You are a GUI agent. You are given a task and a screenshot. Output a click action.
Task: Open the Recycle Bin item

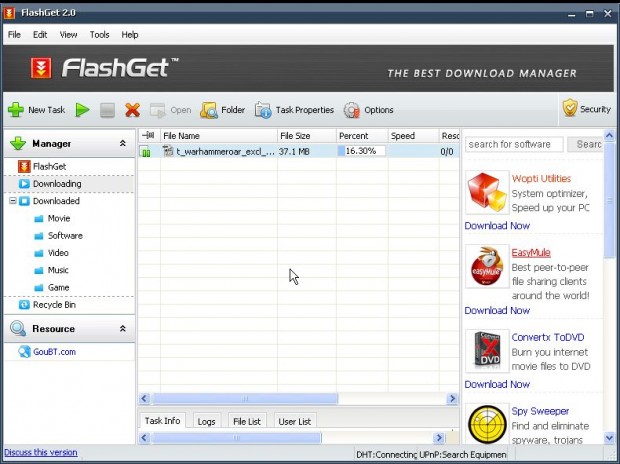tap(47, 305)
